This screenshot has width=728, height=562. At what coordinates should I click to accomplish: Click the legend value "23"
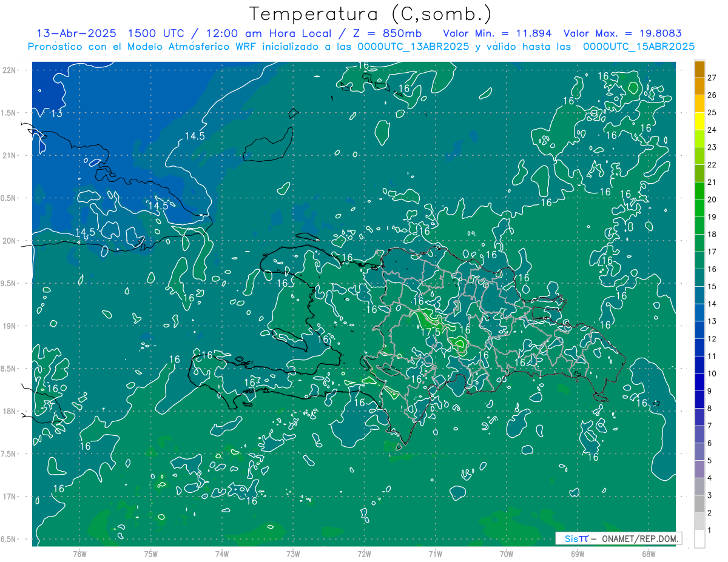(712, 147)
